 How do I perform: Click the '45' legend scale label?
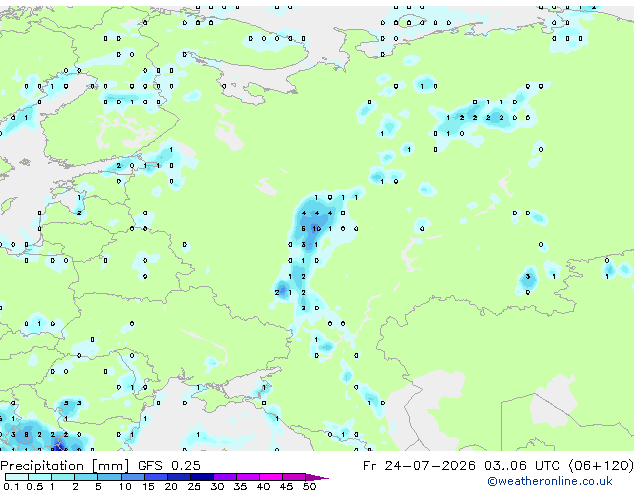tap(286, 486)
